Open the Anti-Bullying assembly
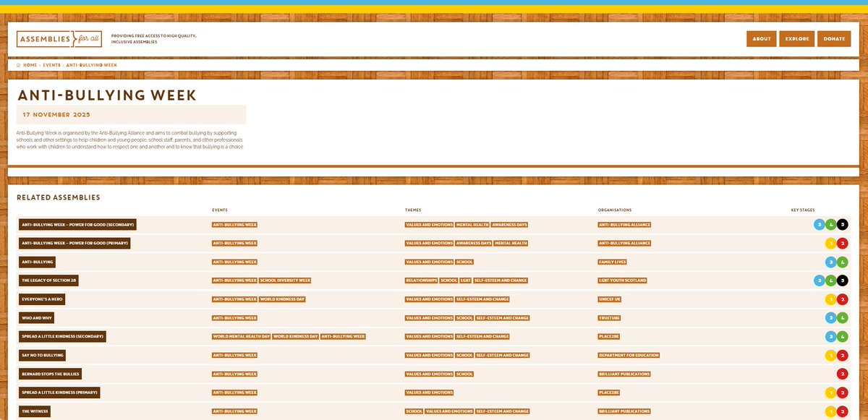This screenshot has width=868, height=420. point(38,262)
